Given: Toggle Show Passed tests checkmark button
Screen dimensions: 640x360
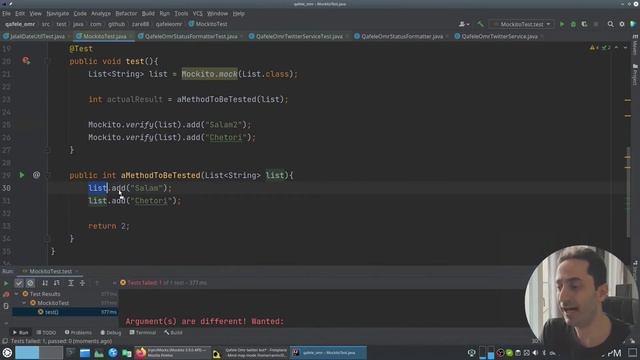Looking at the screenshot, I should coord(19,283).
